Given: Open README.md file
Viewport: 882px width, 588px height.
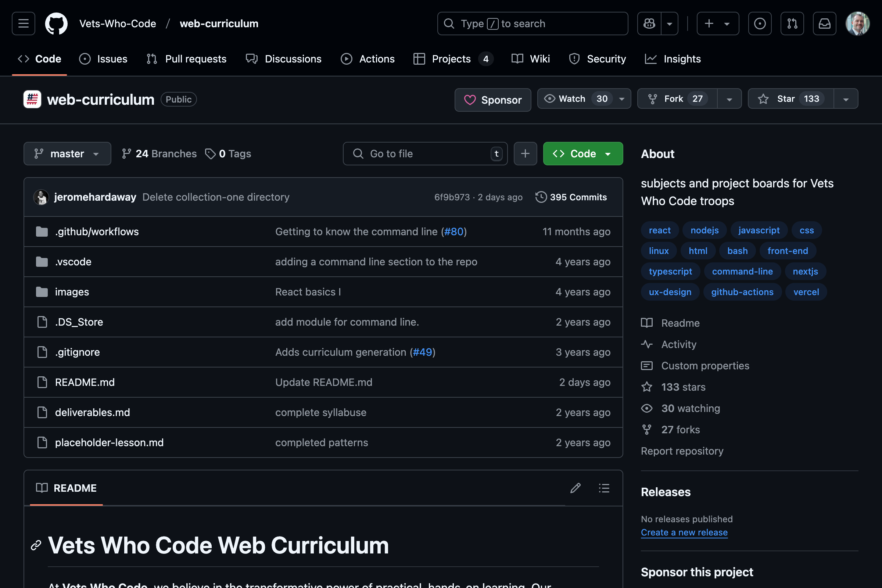Looking at the screenshot, I should [85, 383].
